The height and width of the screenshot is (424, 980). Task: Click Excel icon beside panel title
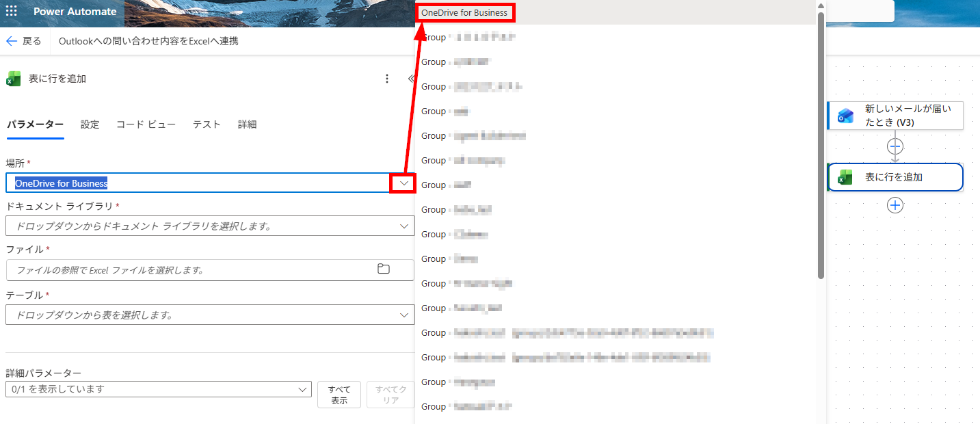(13, 79)
